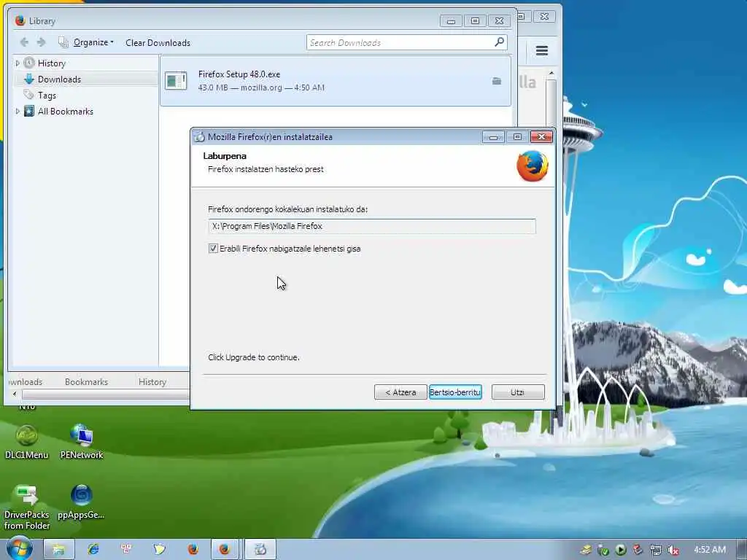Close the Firefox installer dialog
The image size is (747, 560).
click(541, 137)
